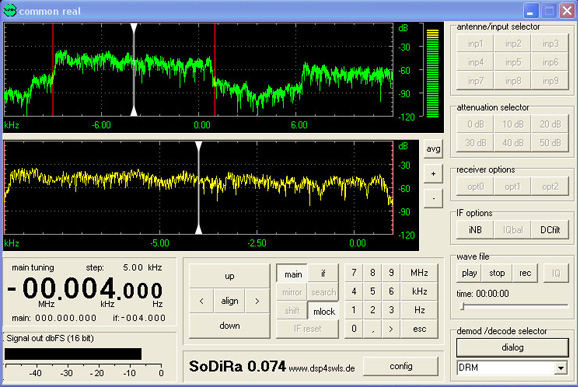Click the search button

coord(323,292)
